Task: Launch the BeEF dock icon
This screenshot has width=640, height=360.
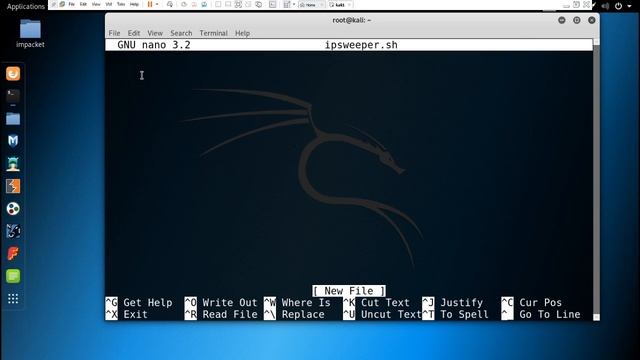Action: coord(13,231)
